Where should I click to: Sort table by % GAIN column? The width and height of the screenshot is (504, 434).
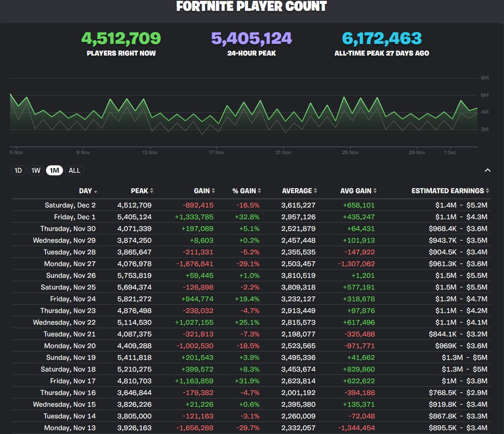246,191
